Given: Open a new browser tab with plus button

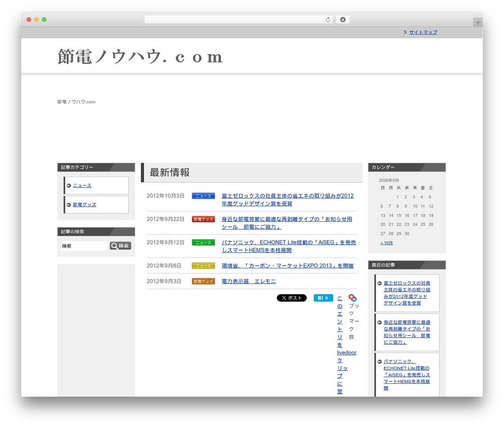Looking at the screenshot, I should coord(478,22).
